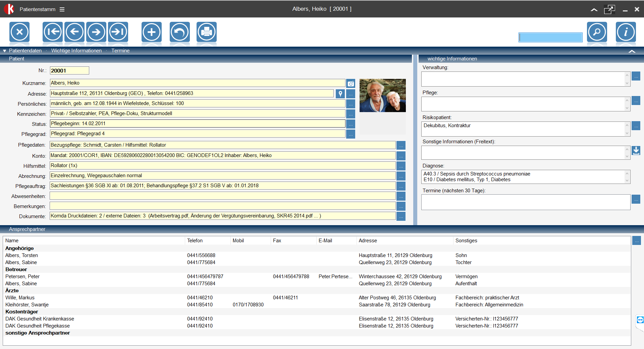Click the Verwaltung text box
Screen dimensions: 644x349
(526, 79)
